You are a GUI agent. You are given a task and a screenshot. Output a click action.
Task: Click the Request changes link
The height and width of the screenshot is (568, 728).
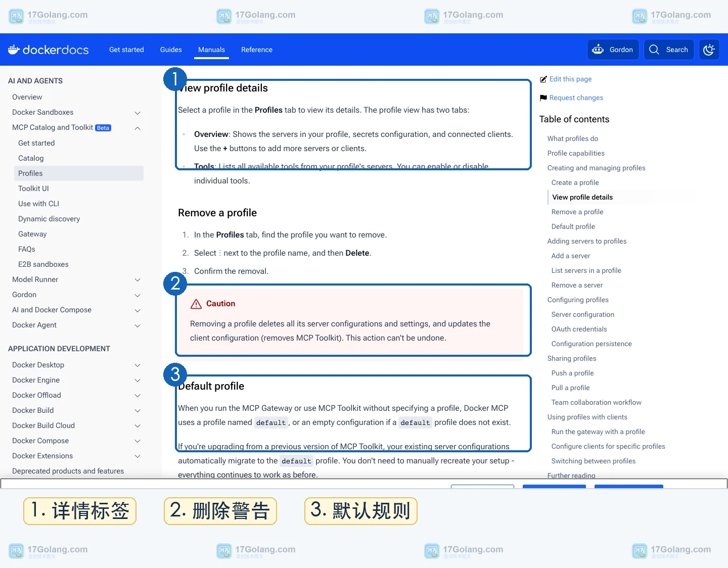(576, 98)
